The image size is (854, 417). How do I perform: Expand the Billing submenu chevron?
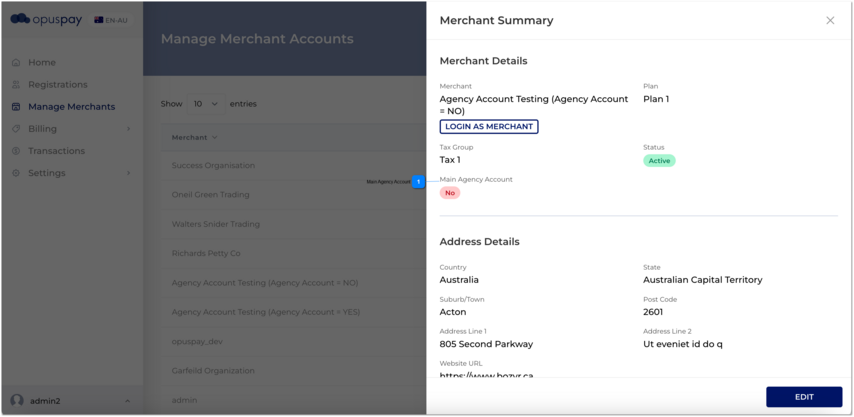coord(129,129)
